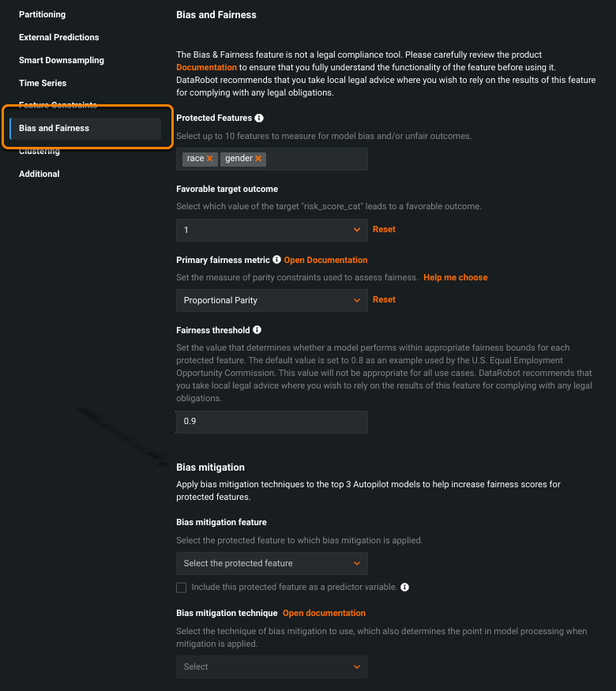Open Protected Features info tooltip icon
The image size is (616, 691).
point(259,118)
